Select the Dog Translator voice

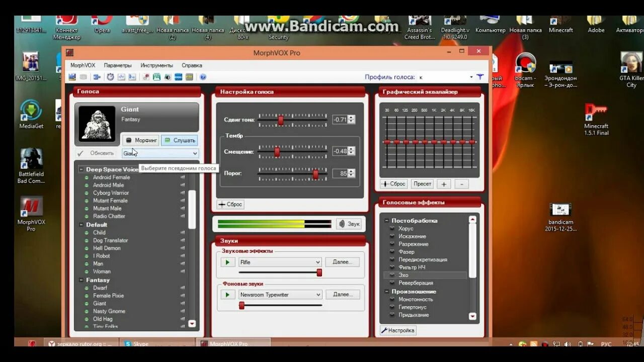pyautogui.click(x=110, y=240)
